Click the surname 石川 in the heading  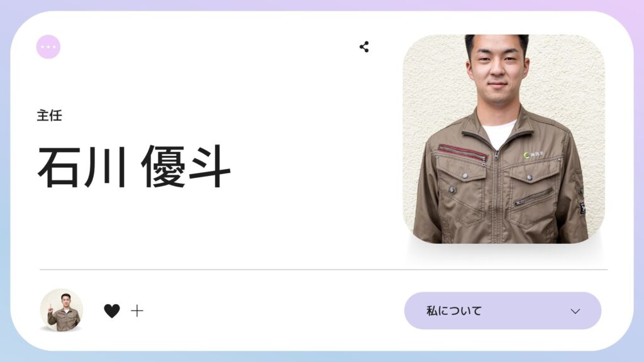click(82, 166)
